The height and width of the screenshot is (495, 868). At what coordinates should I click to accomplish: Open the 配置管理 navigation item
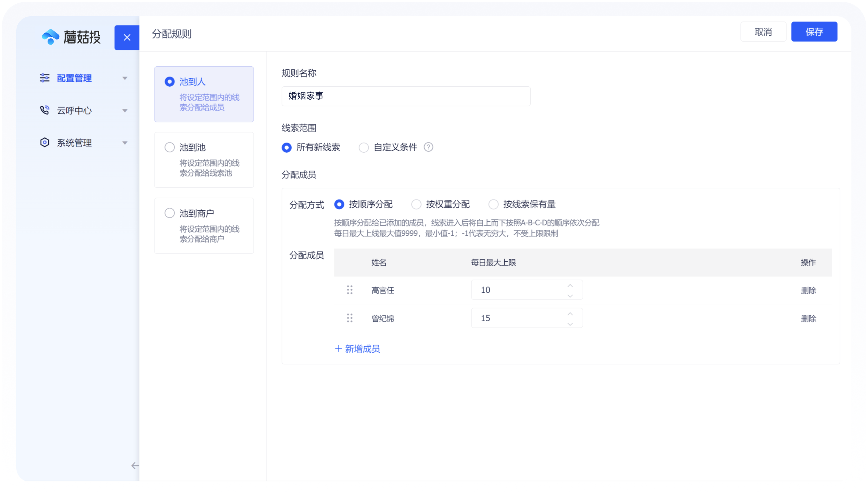[74, 78]
